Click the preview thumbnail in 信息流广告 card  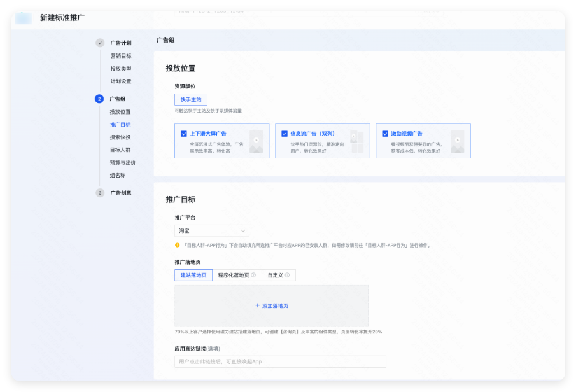(356, 141)
